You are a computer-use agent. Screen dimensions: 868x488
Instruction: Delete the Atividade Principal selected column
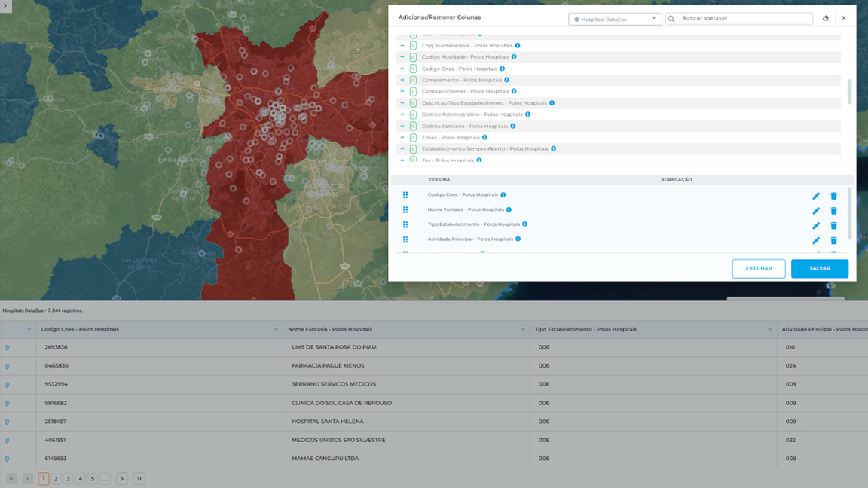(833, 240)
